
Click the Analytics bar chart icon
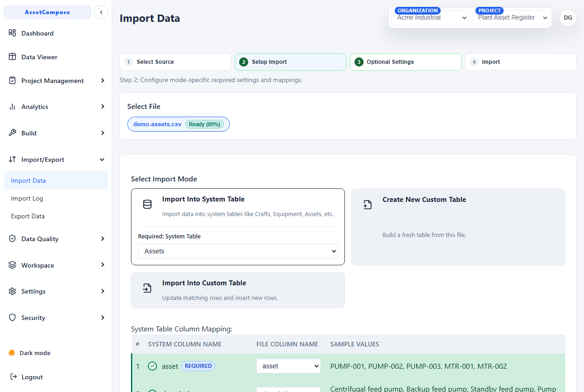coord(12,107)
